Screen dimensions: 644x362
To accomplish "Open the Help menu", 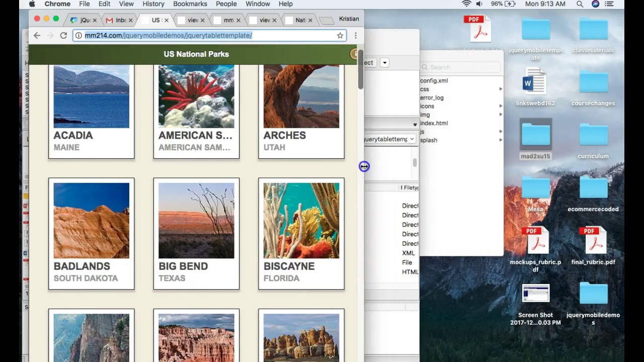I will 285,4.
